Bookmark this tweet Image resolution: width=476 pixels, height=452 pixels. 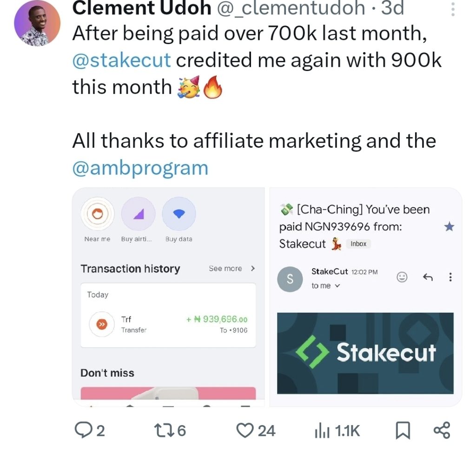pyautogui.click(x=403, y=431)
